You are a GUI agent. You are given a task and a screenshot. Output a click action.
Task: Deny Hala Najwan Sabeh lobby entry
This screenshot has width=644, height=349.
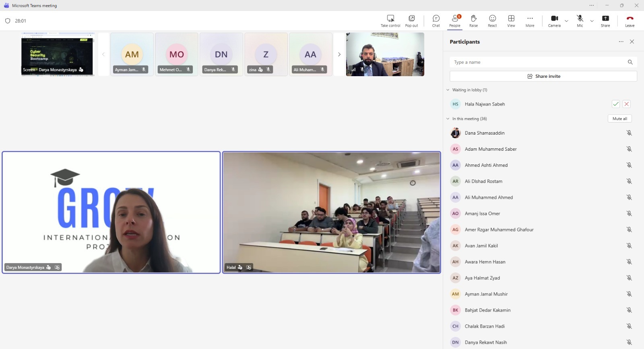pos(627,104)
